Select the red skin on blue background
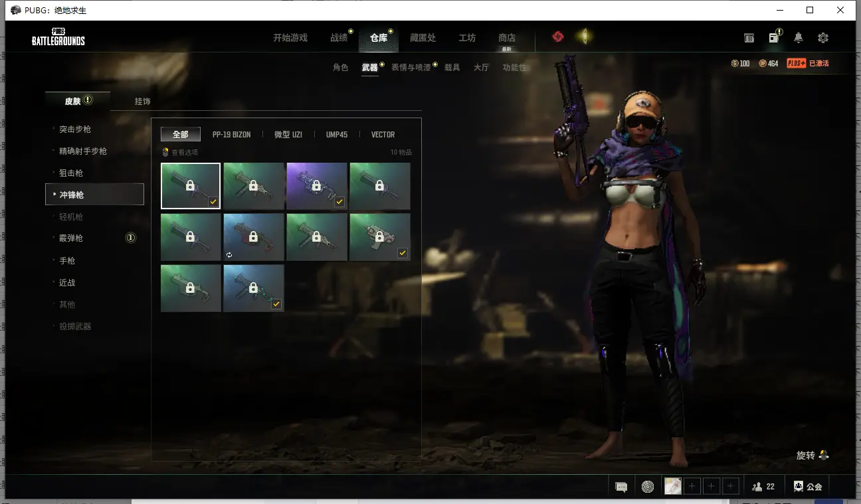This screenshot has height=504, width=861. [254, 237]
